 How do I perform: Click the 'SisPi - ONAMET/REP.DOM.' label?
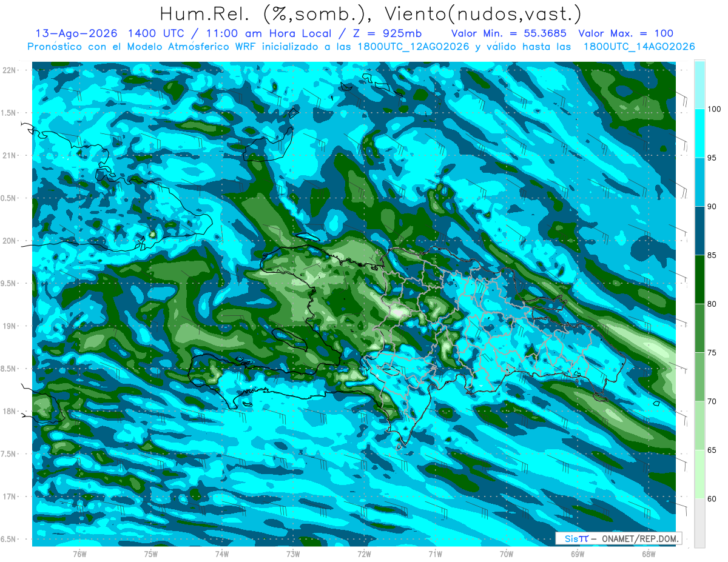(619, 538)
